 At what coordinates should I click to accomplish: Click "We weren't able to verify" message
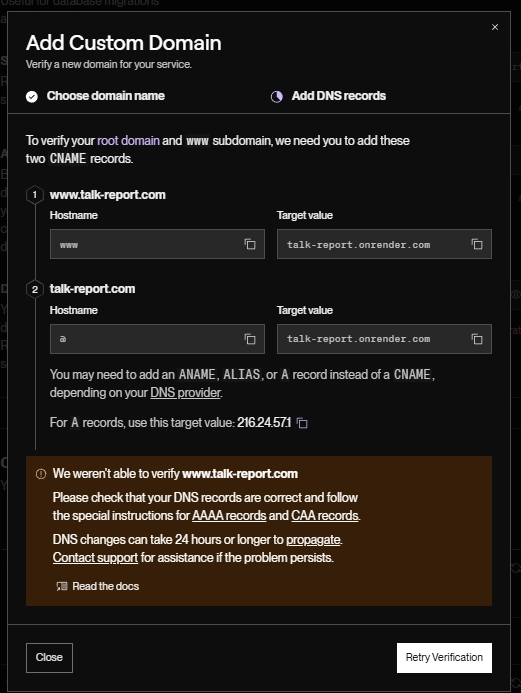tap(175, 474)
